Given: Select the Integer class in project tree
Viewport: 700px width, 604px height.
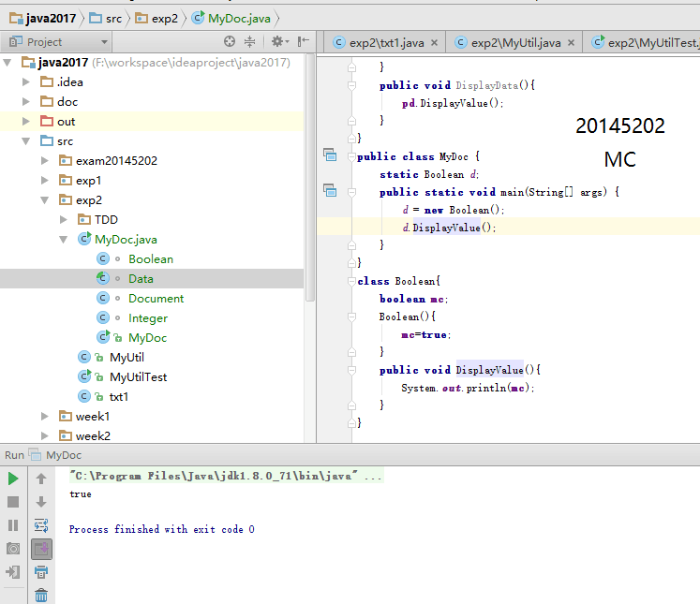Looking at the screenshot, I should (x=148, y=318).
